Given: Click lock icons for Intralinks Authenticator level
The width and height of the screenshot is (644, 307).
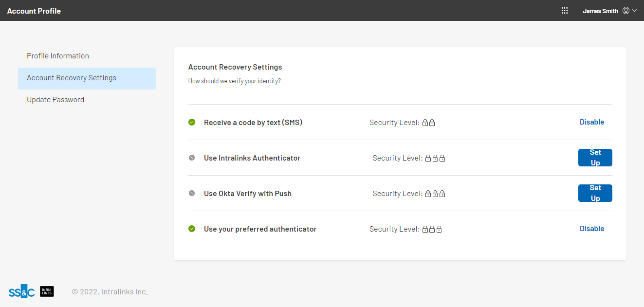Looking at the screenshot, I should (x=435, y=158).
